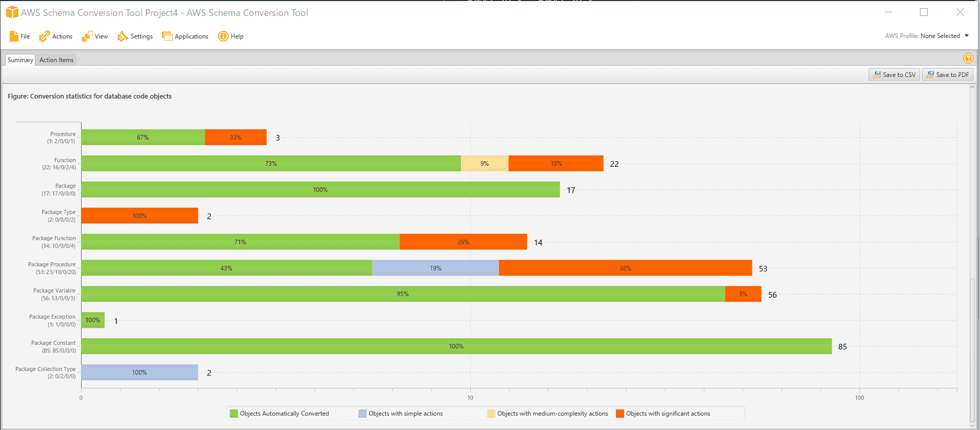
Task: Click the 'Package Collection Type' axis label
Action: tap(45, 373)
